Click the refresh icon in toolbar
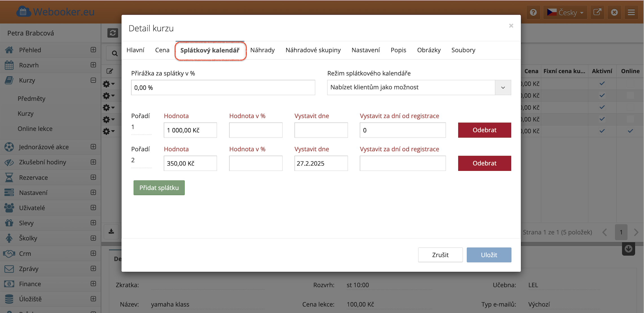Screen dimensions: 644x313 (x=113, y=33)
